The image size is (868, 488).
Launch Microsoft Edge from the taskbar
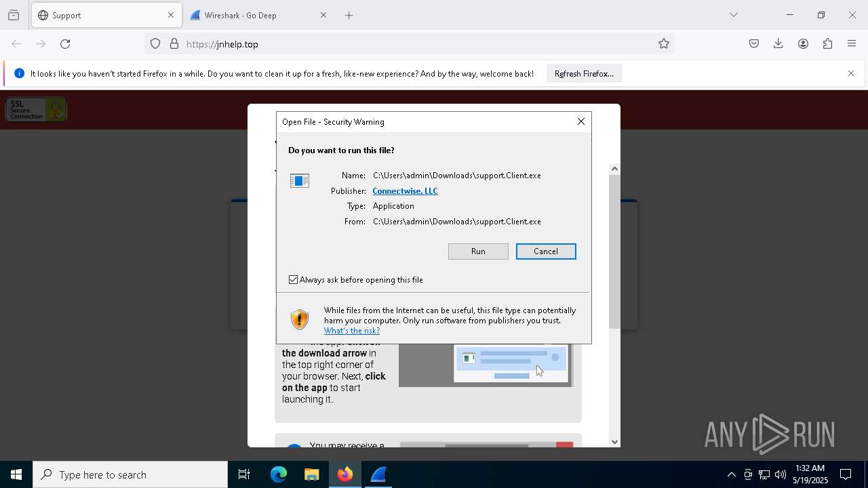click(279, 474)
